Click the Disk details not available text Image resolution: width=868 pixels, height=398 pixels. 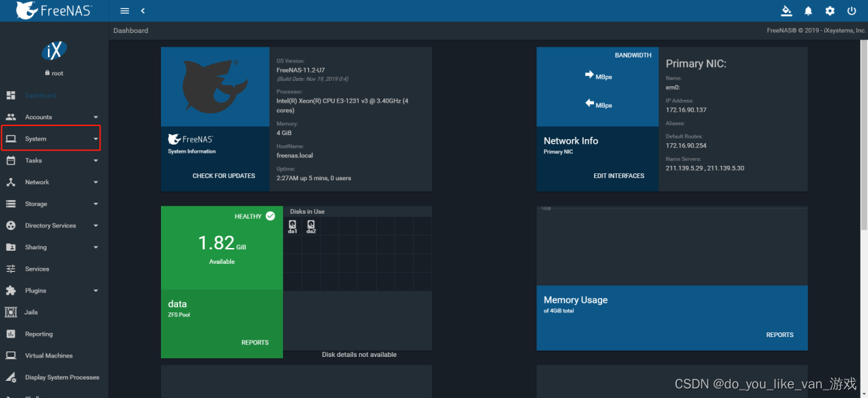point(359,355)
